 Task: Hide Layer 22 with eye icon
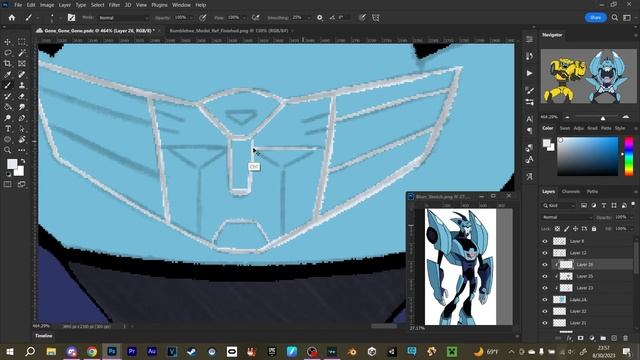[x=545, y=311]
